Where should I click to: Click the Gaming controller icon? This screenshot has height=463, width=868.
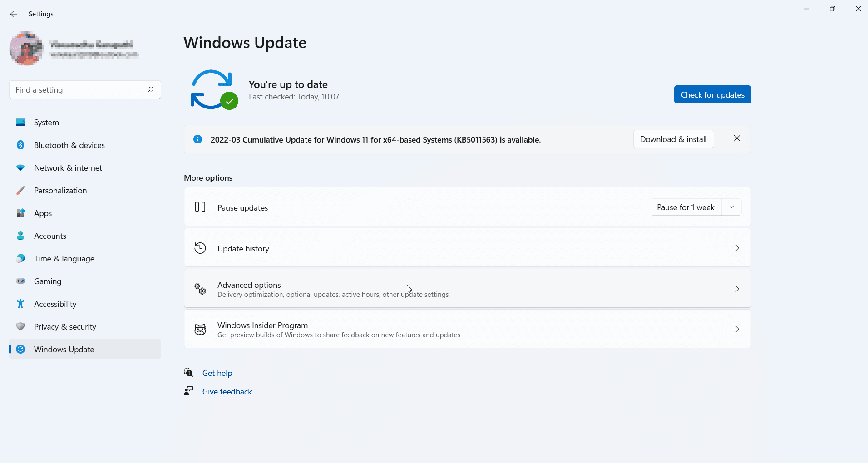pos(20,281)
